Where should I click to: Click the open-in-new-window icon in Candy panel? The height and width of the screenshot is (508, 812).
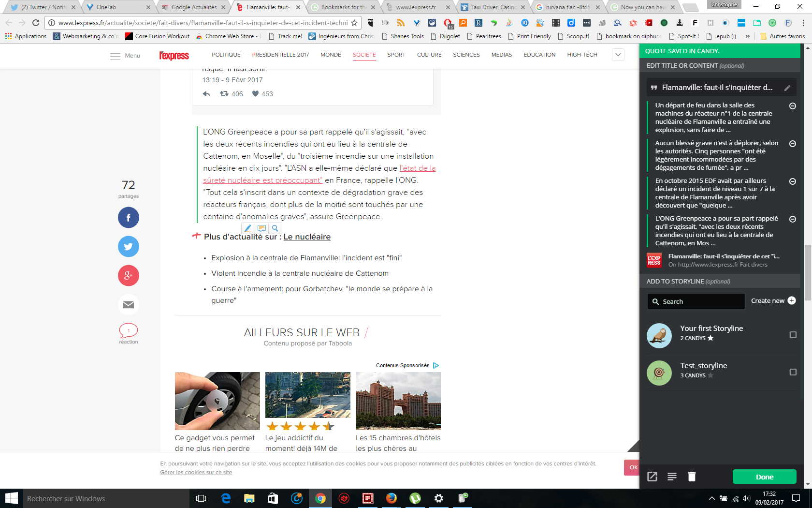[652, 477]
